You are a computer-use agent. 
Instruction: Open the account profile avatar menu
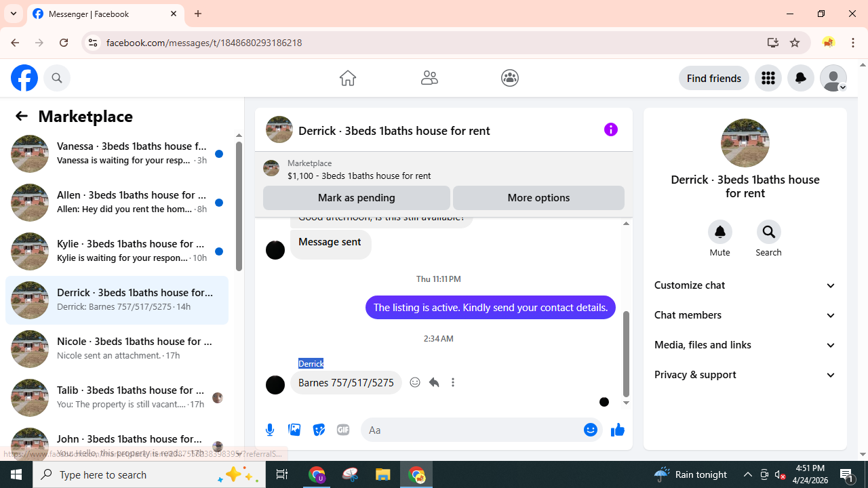[833, 78]
